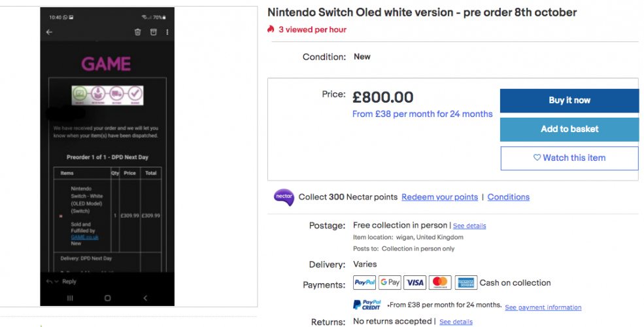Click the Visa card icon
644x327 pixels.
point(415,283)
